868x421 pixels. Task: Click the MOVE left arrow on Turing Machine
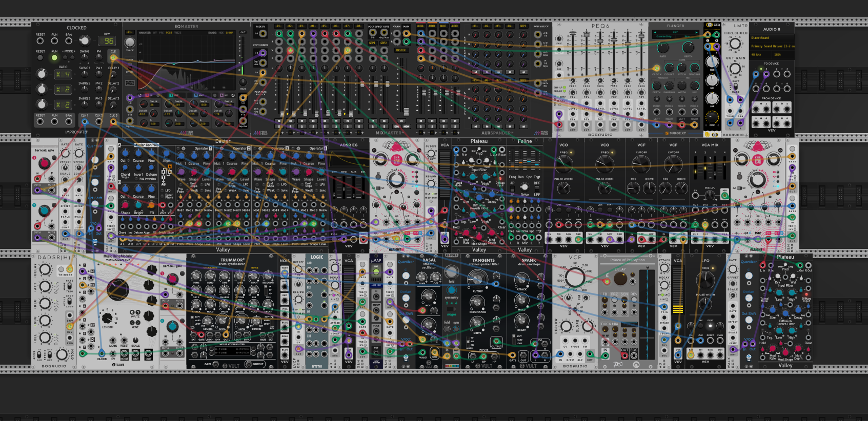click(132, 323)
